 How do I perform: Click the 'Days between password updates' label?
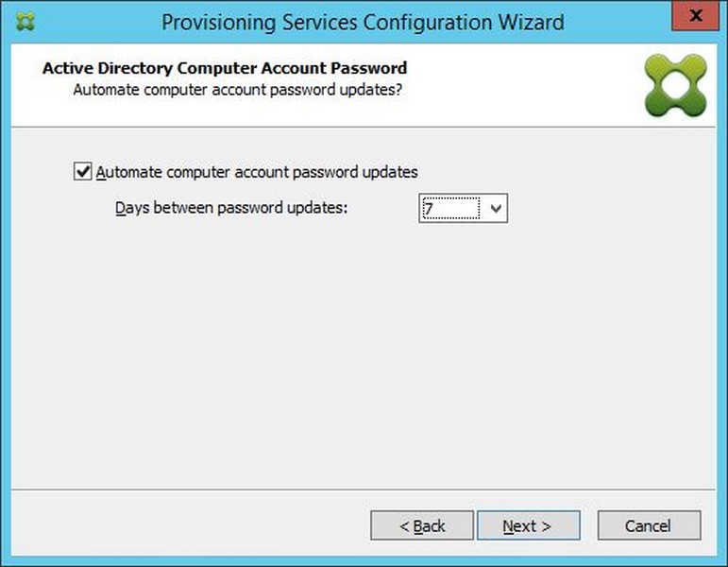click(231, 208)
